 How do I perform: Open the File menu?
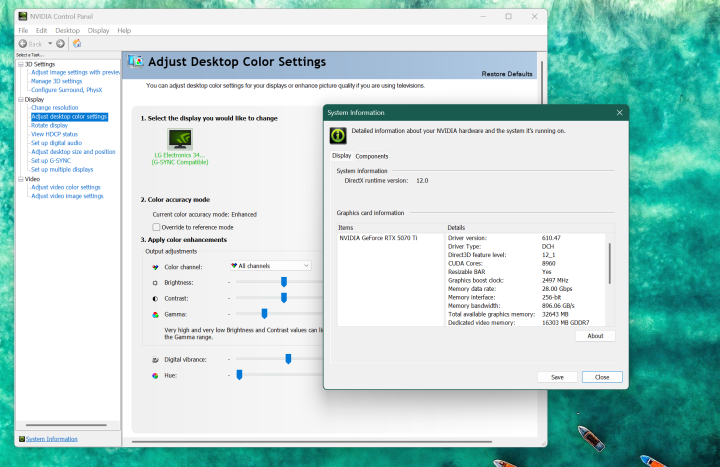click(23, 30)
